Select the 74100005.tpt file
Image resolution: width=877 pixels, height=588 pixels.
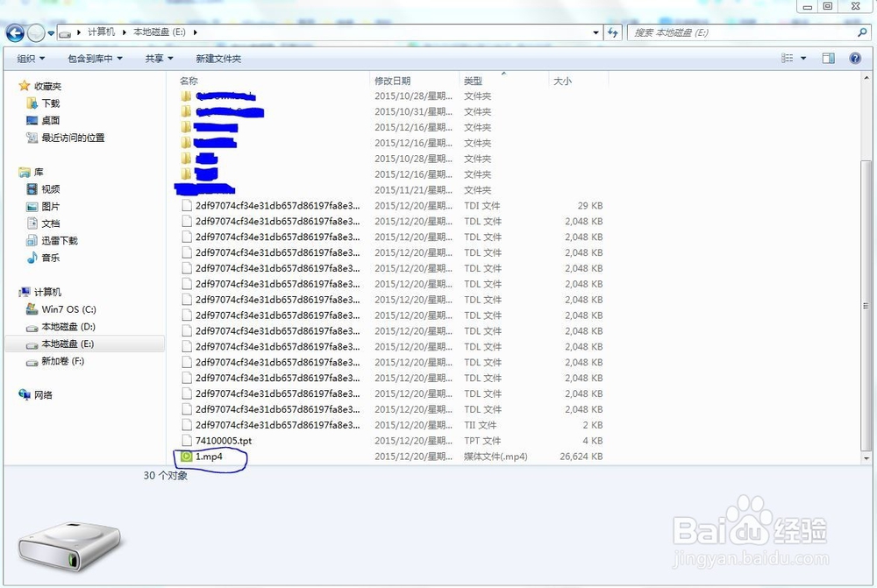[223, 441]
